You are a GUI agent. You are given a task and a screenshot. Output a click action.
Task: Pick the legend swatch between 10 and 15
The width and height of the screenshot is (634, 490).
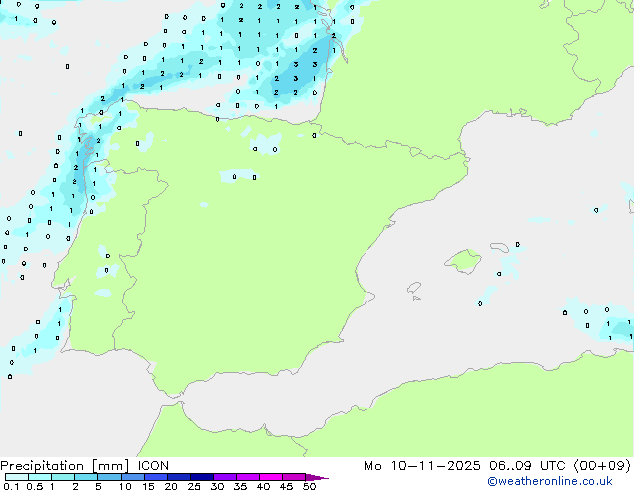[132, 477]
